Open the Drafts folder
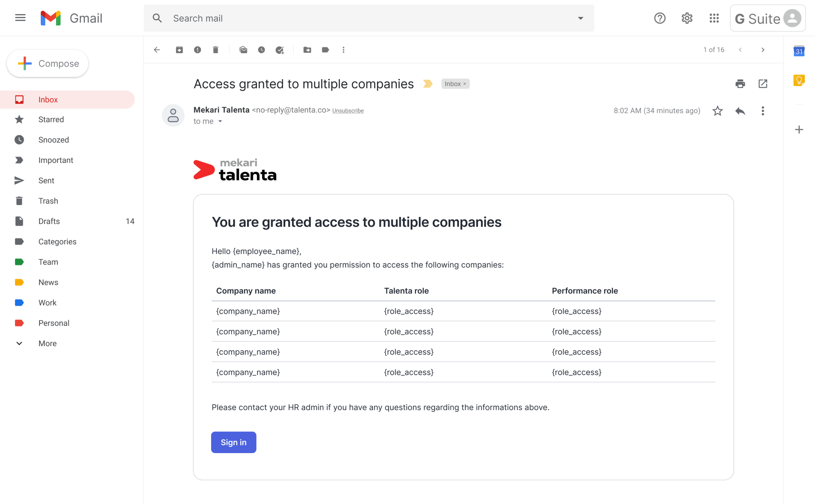Viewport: 815px width, 504px height. click(x=49, y=221)
